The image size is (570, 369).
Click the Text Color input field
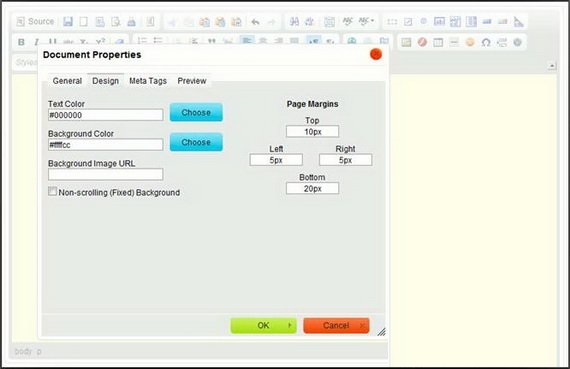(105, 115)
